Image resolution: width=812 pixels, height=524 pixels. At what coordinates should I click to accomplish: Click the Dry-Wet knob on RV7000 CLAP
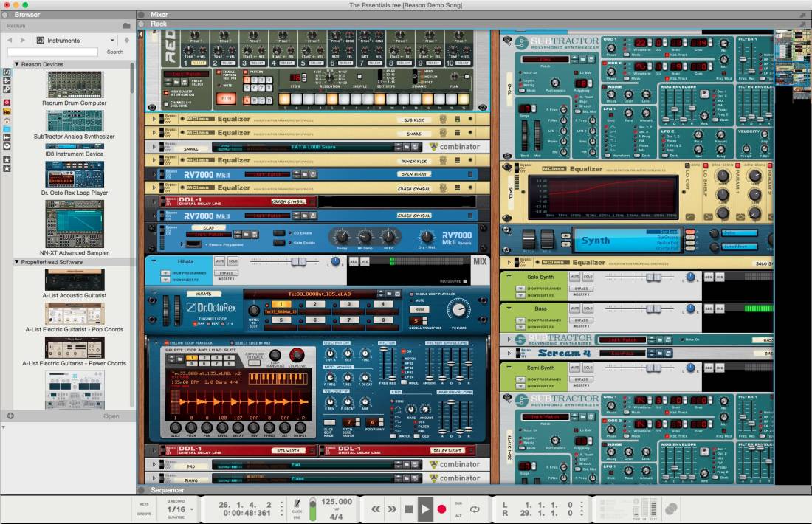[x=426, y=237]
